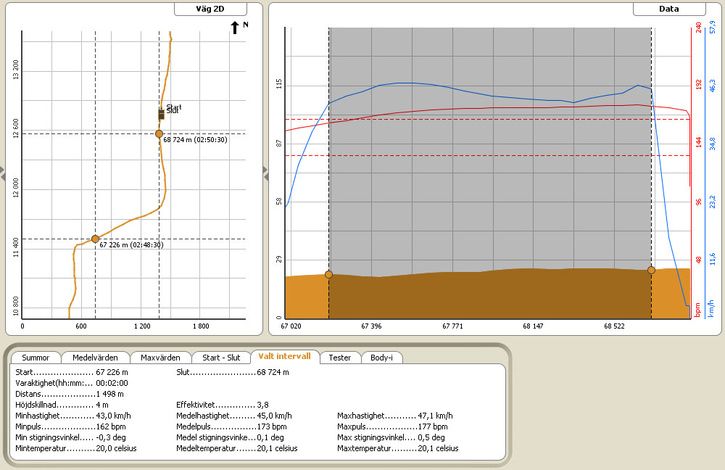Click Minpuls value 162 bpm
Screen dimensions: 725x470
(x=111, y=427)
